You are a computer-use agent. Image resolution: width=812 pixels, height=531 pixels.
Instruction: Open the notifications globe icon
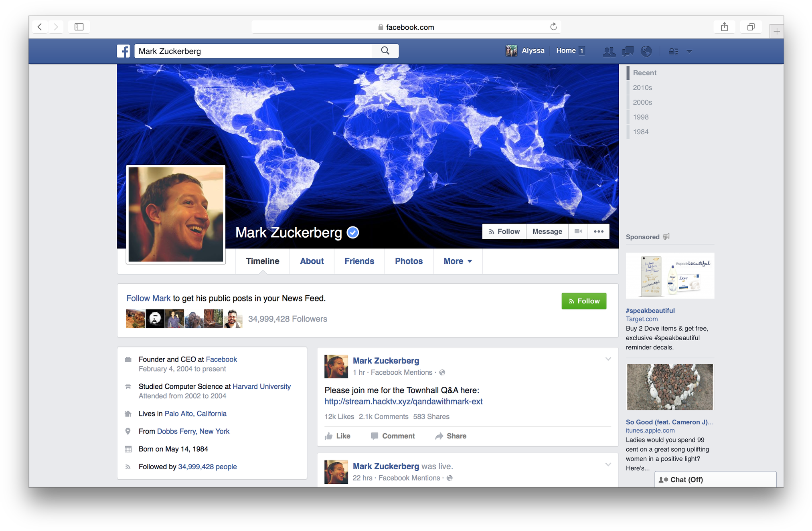tap(646, 51)
